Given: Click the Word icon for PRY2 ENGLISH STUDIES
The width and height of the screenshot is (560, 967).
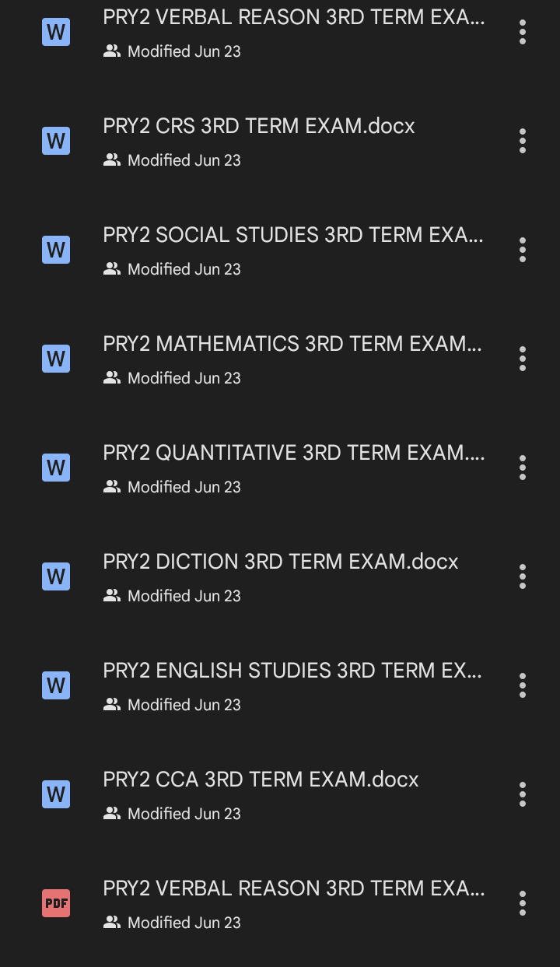Looking at the screenshot, I should (x=56, y=685).
